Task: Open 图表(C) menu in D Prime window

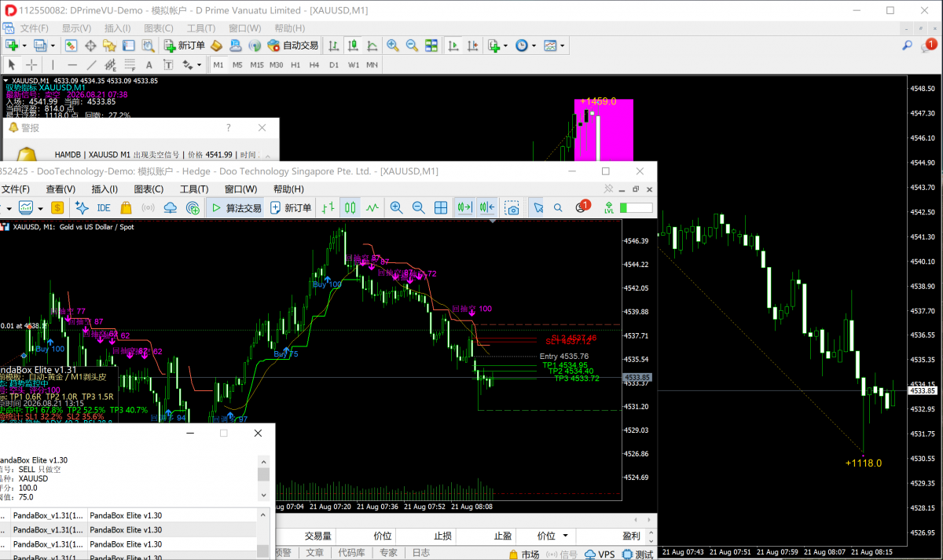Action: click(x=159, y=28)
